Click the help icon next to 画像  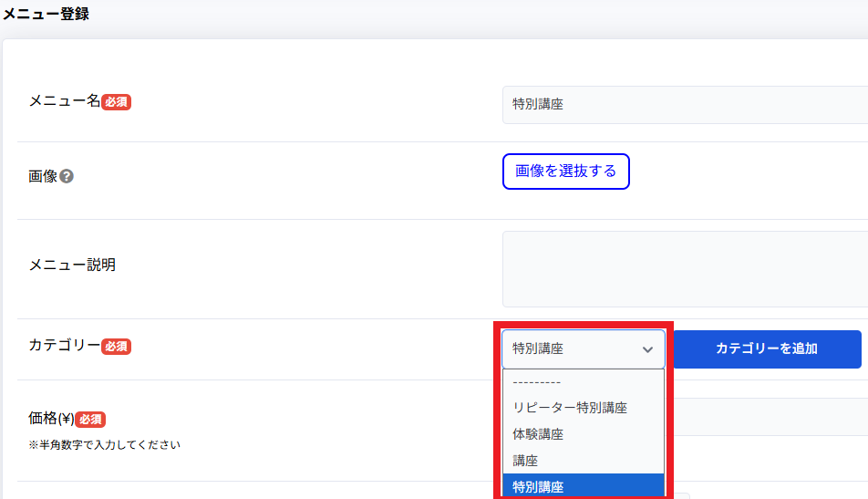click(x=67, y=176)
